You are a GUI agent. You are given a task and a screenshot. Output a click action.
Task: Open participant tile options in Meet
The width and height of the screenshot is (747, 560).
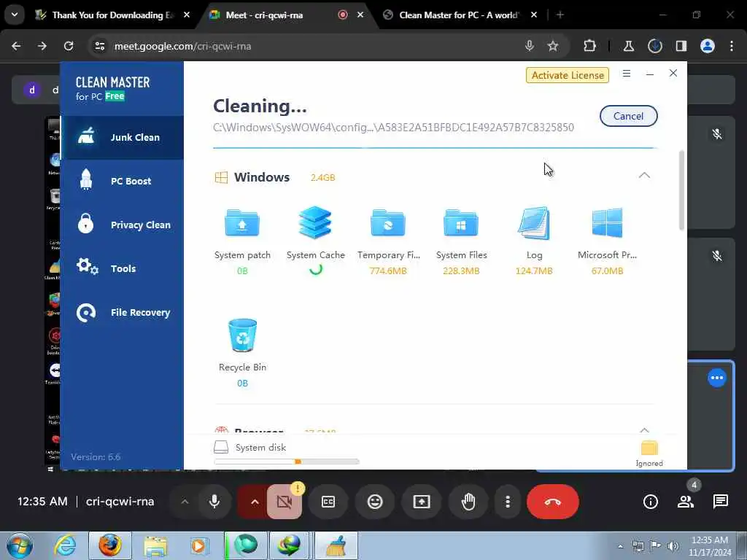pos(717,378)
